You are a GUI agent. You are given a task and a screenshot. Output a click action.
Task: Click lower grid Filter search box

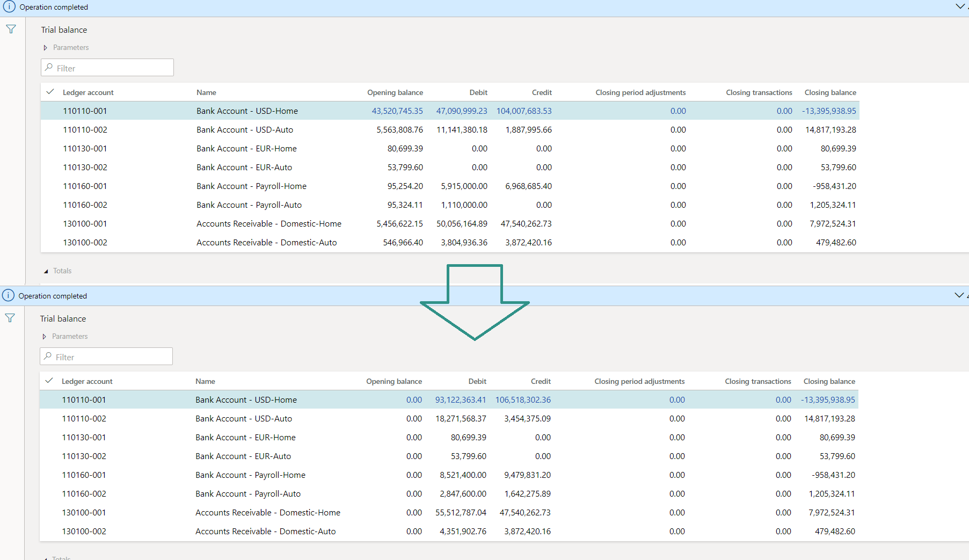tap(106, 357)
